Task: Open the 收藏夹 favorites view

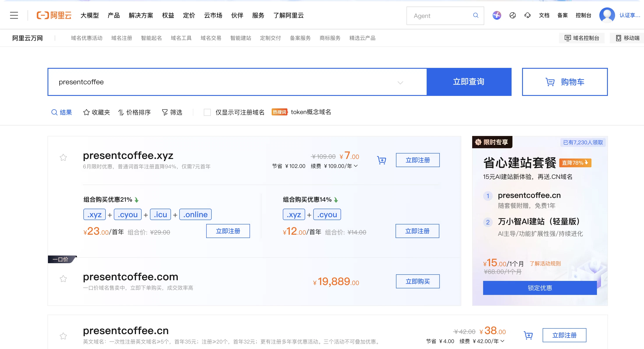Action: pyautogui.click(x=97, y=113)
